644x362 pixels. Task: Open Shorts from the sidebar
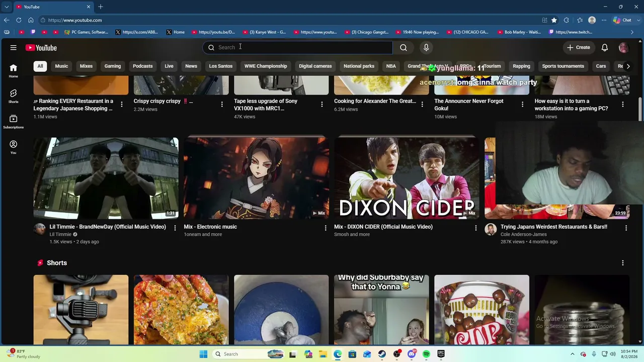14,96
